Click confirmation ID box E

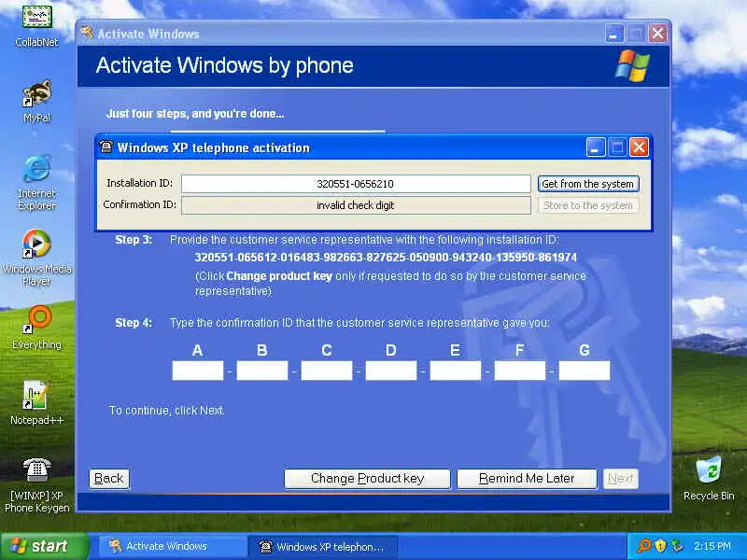(456, 370)
